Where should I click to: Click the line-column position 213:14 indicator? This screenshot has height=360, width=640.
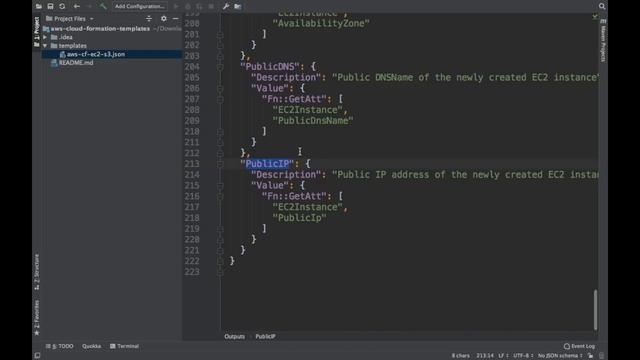pos(485,356)
